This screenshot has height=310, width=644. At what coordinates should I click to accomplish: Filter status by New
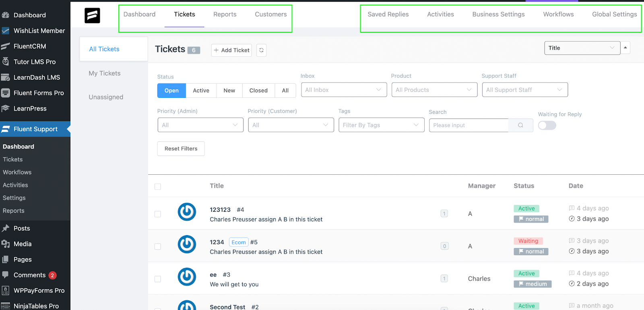(x=229, y=91)
